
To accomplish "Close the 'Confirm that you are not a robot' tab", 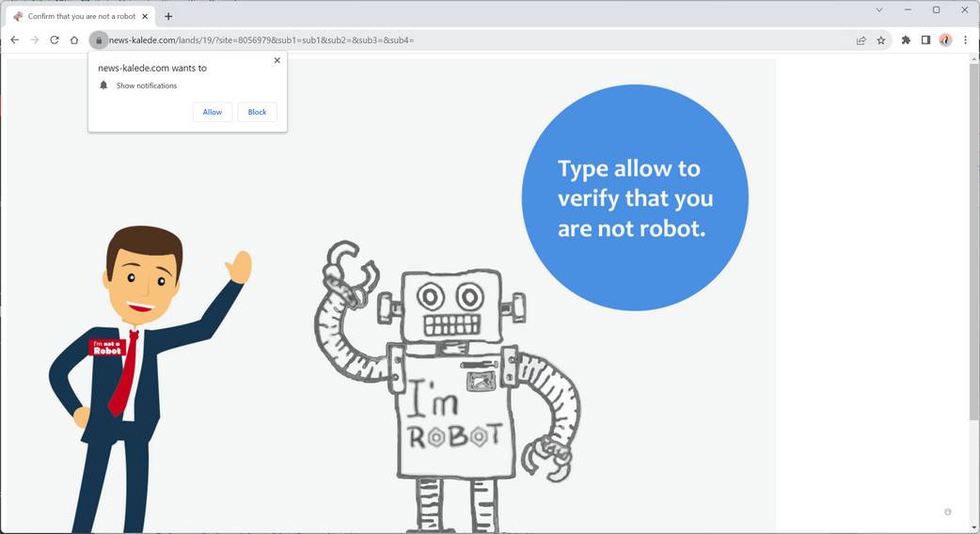I will coord(145,16).
